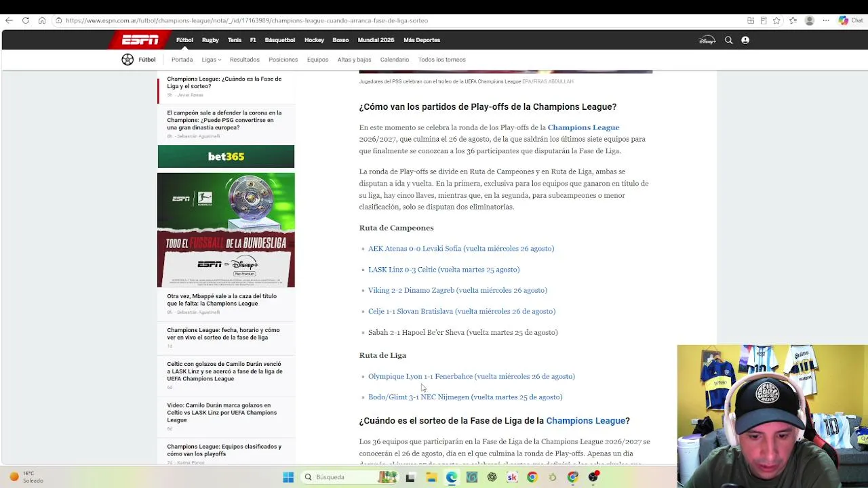
Task: Open the Celje 1-1 Slovan Bratislava link
Action: (x=462, y=312)
